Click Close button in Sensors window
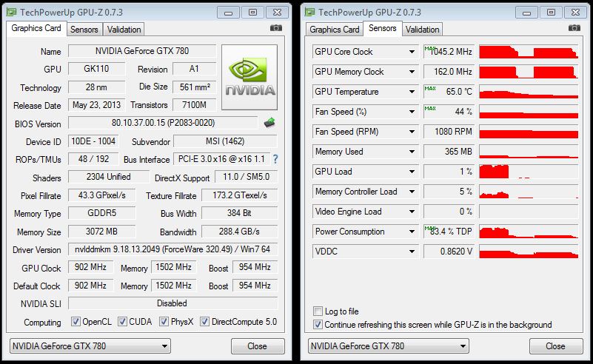Image resolution: width=593 pixels, height=364 pixels. pos(556,346)
